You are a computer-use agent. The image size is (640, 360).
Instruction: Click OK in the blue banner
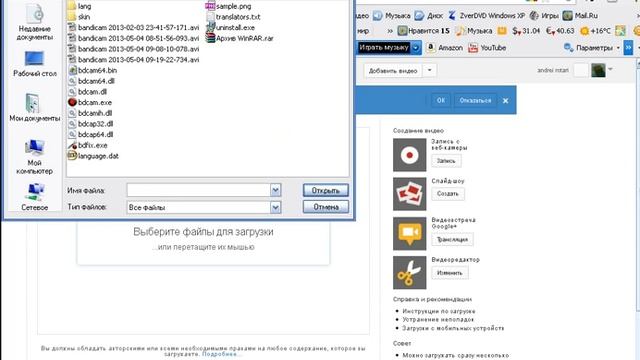pyautogui.click(x=441, y=100)
